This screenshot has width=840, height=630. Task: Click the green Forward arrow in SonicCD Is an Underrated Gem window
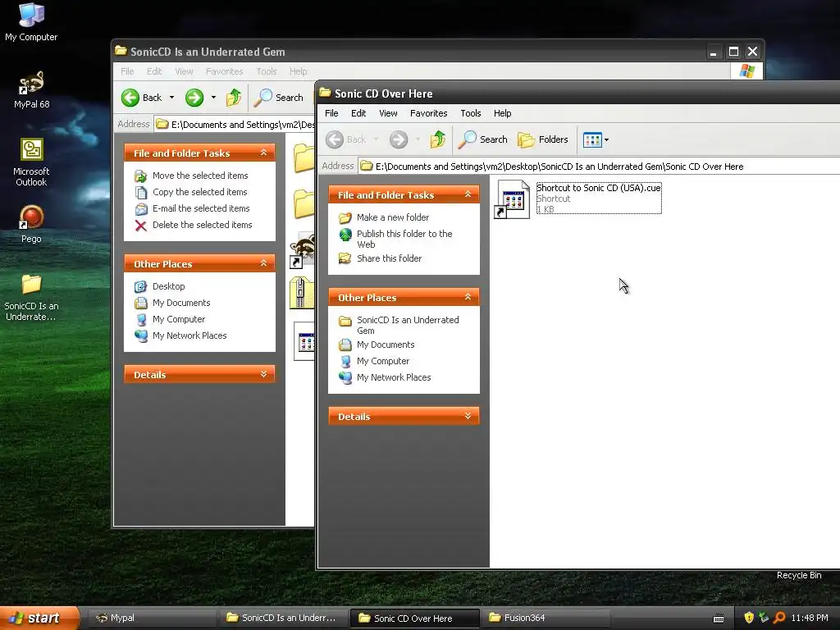194,98
